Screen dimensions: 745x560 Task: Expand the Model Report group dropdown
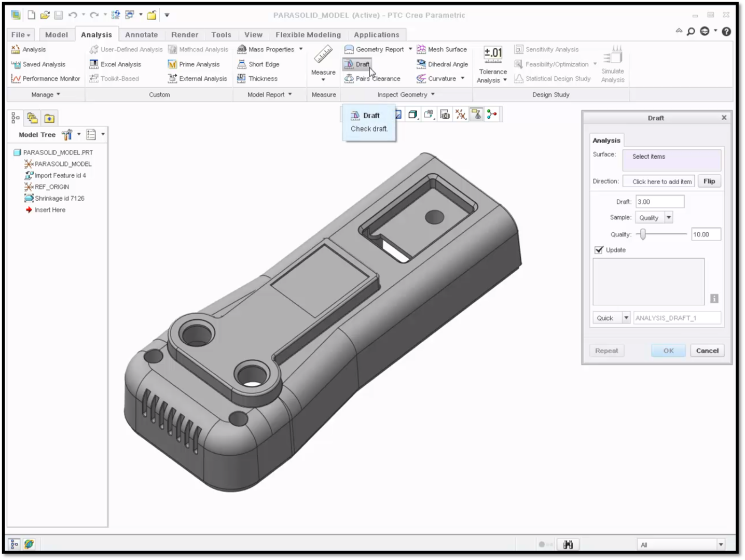pos(270,94)
